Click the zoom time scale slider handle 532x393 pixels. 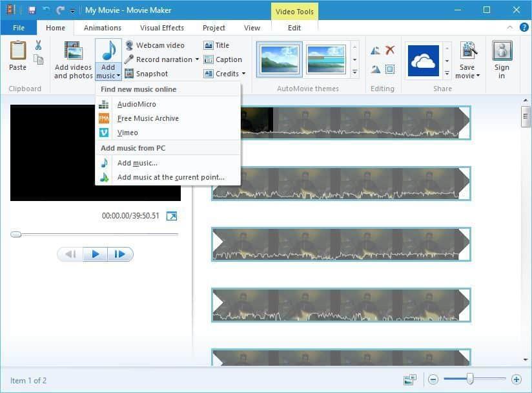[470, 379]
